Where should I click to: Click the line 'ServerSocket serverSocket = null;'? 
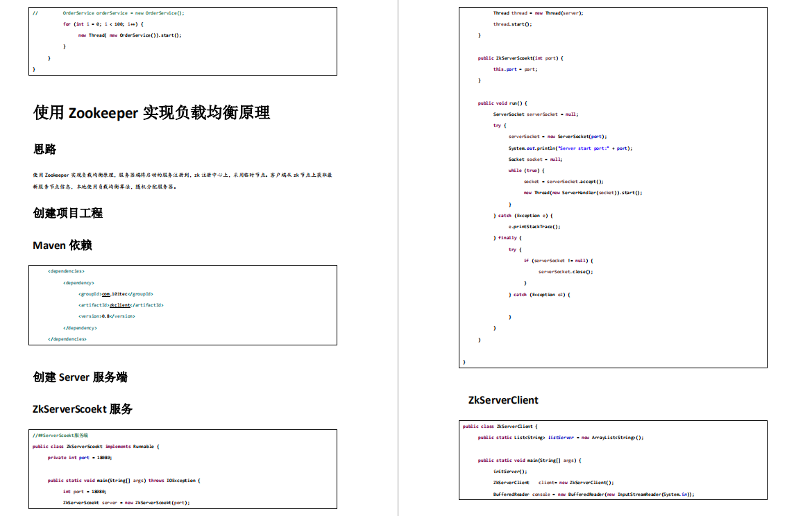click(x=536, y=114)
